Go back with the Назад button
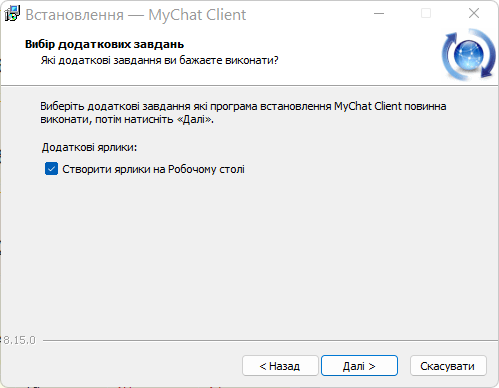Viewport: 499px width, 388px height. pos(280,366)
